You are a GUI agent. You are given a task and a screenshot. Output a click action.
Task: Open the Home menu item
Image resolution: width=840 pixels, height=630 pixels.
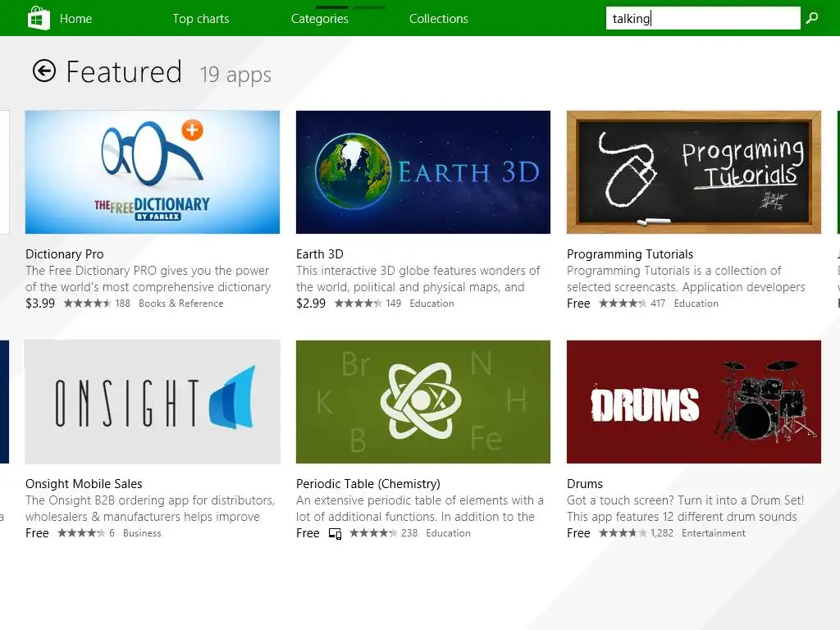[x=75, y=19]
